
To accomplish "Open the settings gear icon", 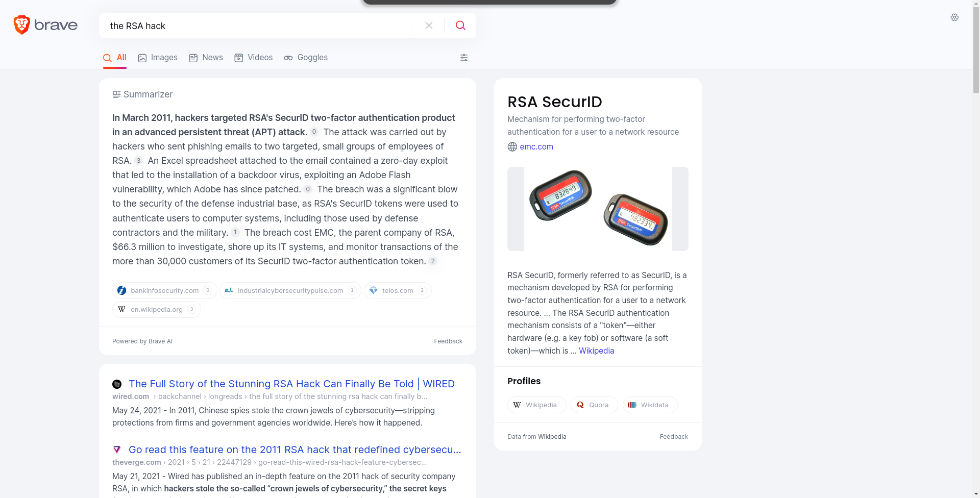I will (x=954, y=17).
